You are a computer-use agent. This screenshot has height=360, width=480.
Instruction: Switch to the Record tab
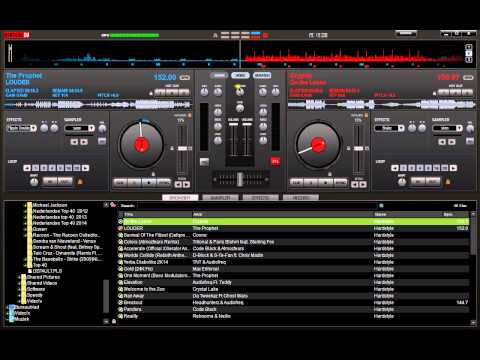coord(301,197)
